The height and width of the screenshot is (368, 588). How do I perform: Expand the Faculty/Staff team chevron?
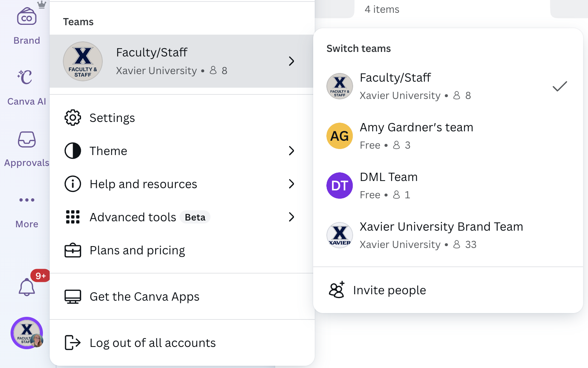pyautogui.click(x=291, y=61)
